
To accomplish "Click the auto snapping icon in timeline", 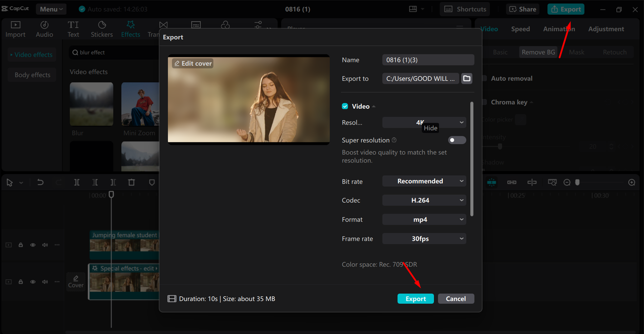I will 532,183.
